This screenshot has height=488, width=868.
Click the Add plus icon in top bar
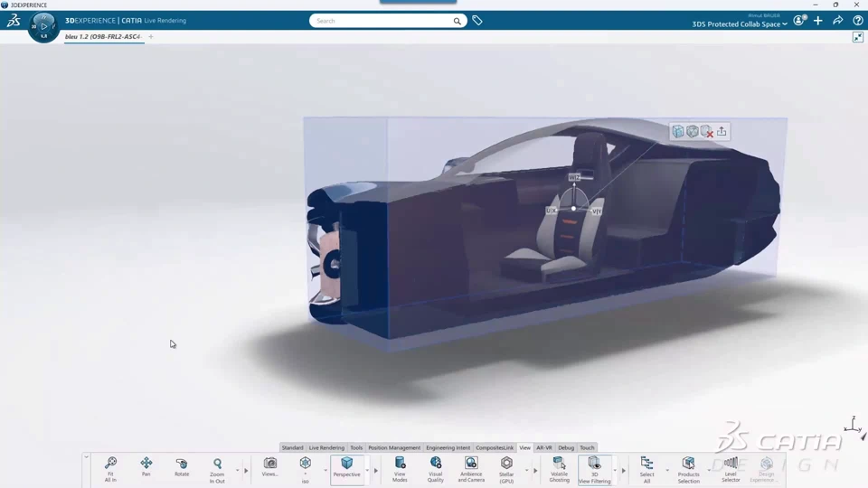coord(818,21)
